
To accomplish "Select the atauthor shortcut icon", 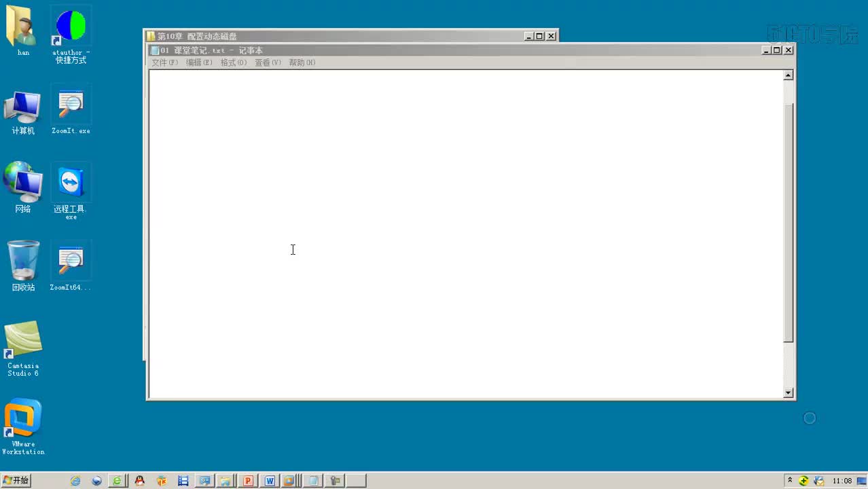I will click(71, 35).
